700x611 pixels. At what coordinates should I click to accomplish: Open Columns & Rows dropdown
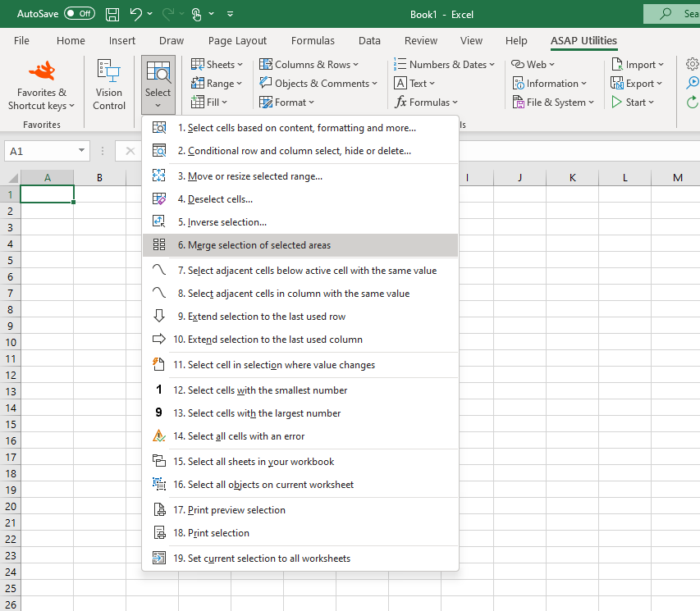click(309, 64)
